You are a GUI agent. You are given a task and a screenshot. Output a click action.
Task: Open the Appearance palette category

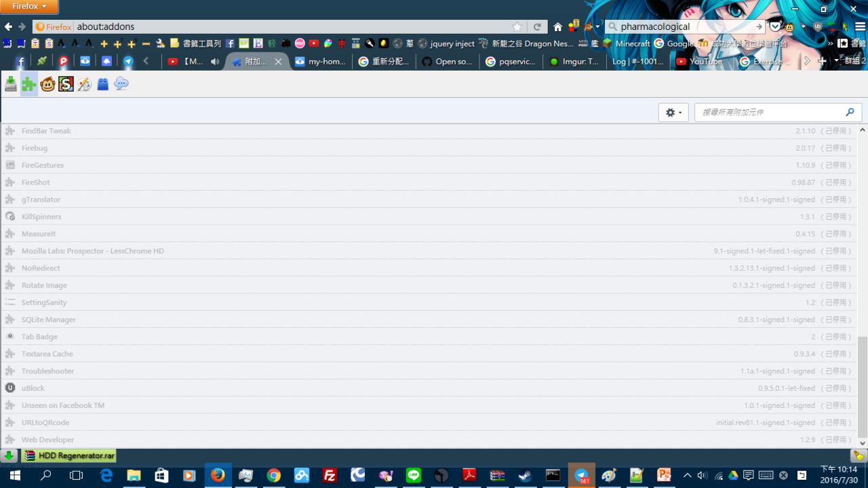pyautogui.click(x=84, y=84)
